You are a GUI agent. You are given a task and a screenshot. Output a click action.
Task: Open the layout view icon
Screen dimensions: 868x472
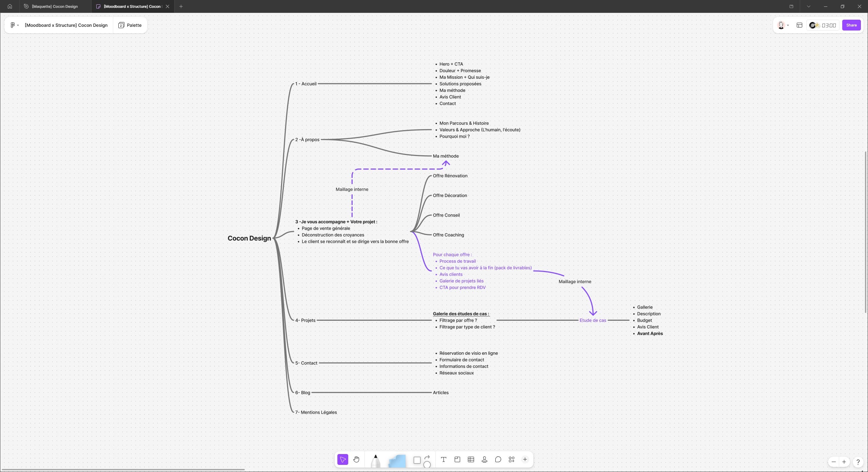[799, 25]
